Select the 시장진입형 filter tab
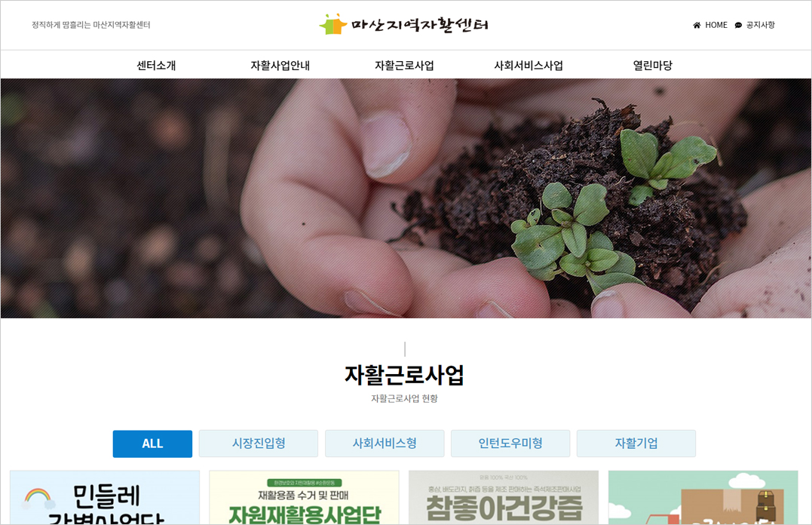This screenshot has height=525, width=812. [x=259, y=444]
